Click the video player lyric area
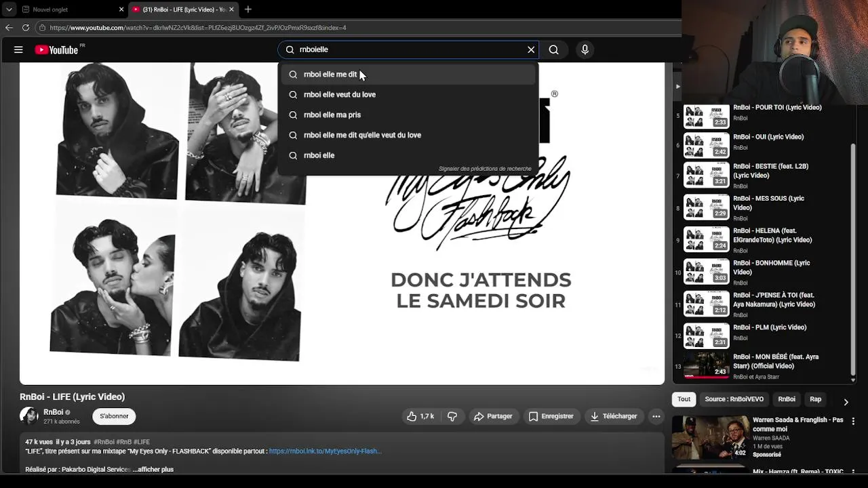868x488 pixels. point(481,290)
